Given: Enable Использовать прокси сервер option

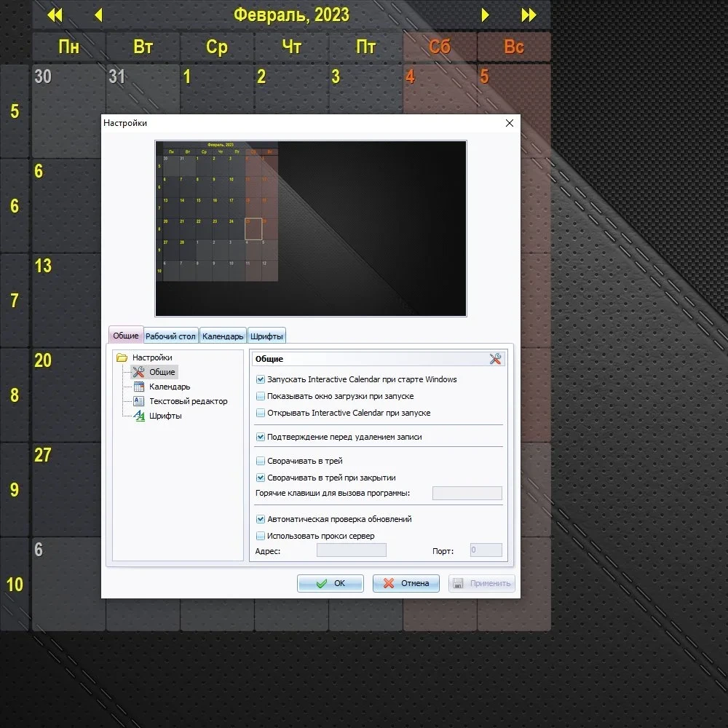Looking at the screenshot, I should coord(261,536).
